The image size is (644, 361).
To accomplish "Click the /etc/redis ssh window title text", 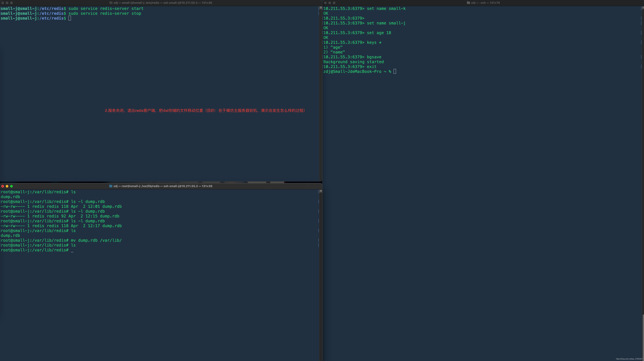I will pos(163,3).
